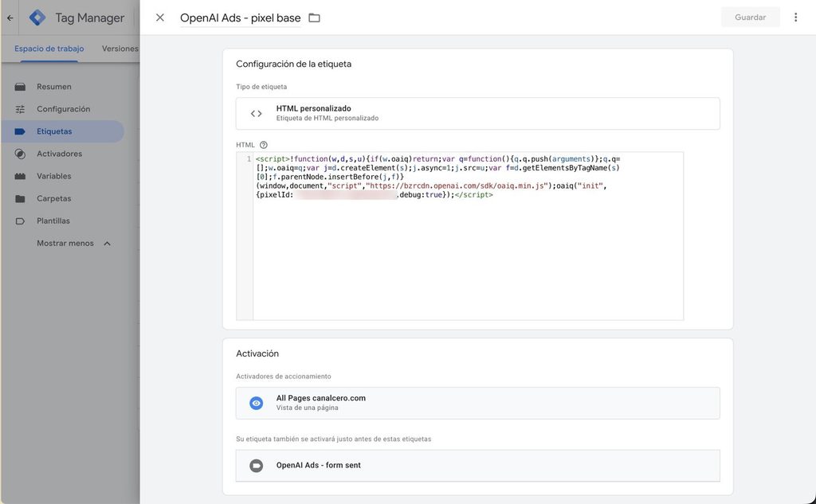Viewport: 816px width, 504px height.
Task: Click the code brackets icon of HTML personalizado
Action: point(256,113)
